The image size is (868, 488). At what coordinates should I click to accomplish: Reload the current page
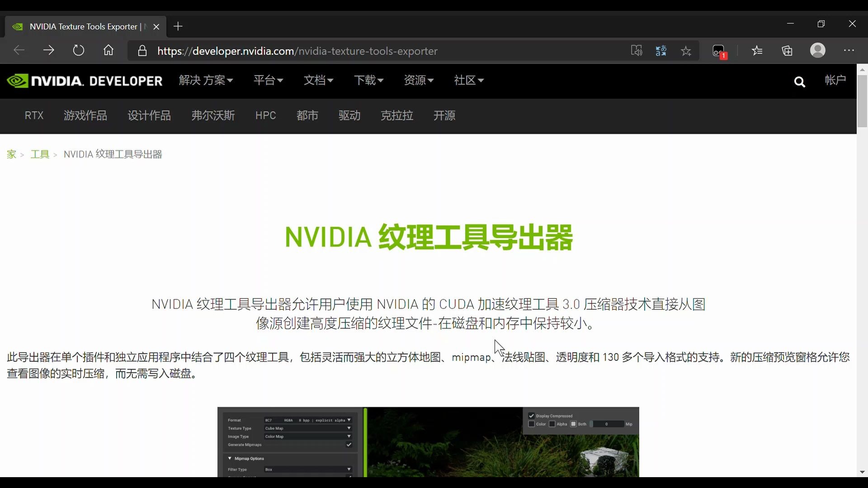pos(79,50)
